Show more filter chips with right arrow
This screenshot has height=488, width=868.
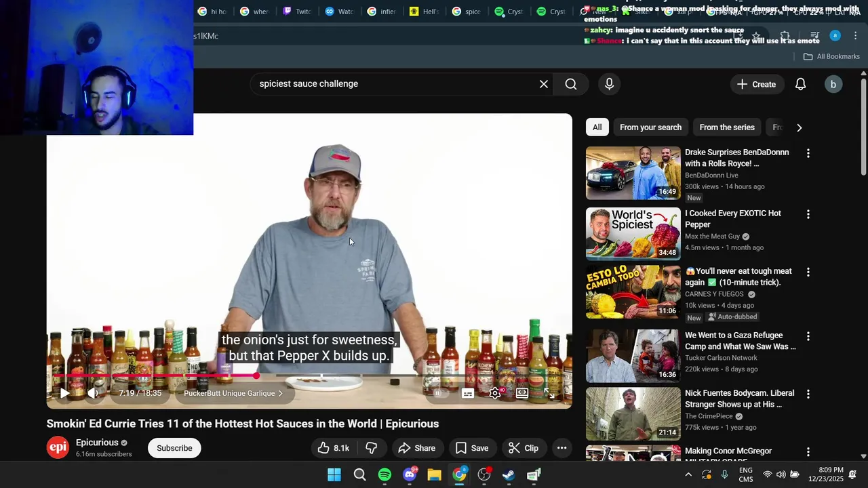[799, 127]
